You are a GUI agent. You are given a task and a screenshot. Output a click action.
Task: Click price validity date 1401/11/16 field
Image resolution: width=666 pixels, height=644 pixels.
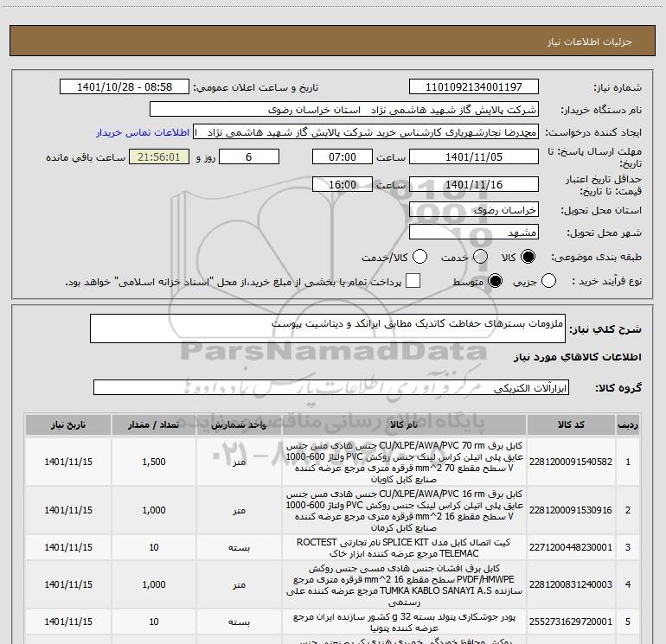coord(473,185)
